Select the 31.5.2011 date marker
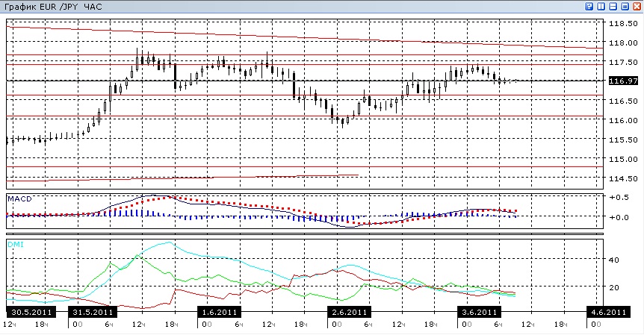 coord(93,312)
